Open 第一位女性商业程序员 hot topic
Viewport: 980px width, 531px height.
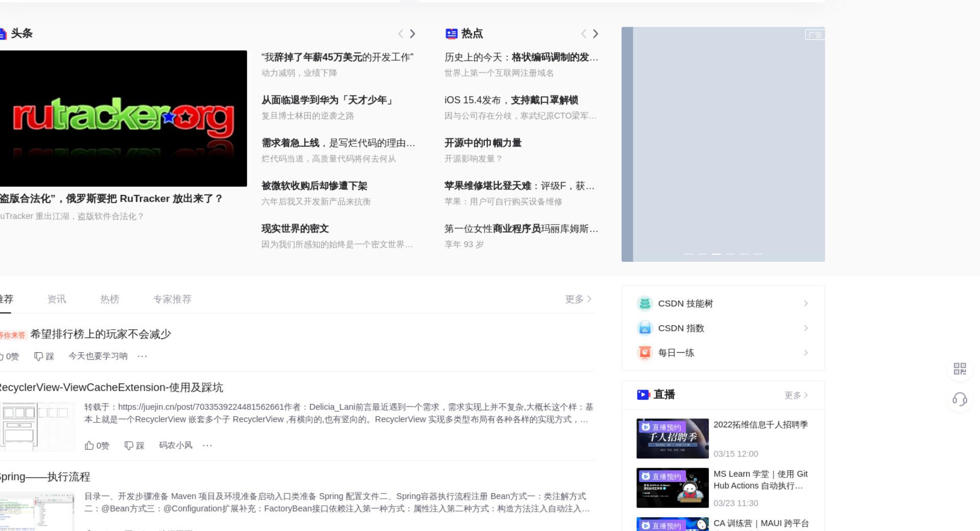click(521, 229)
